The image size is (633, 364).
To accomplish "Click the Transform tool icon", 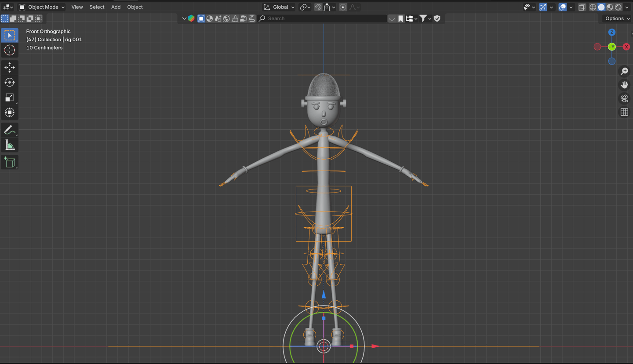I will tap(9, 113).
